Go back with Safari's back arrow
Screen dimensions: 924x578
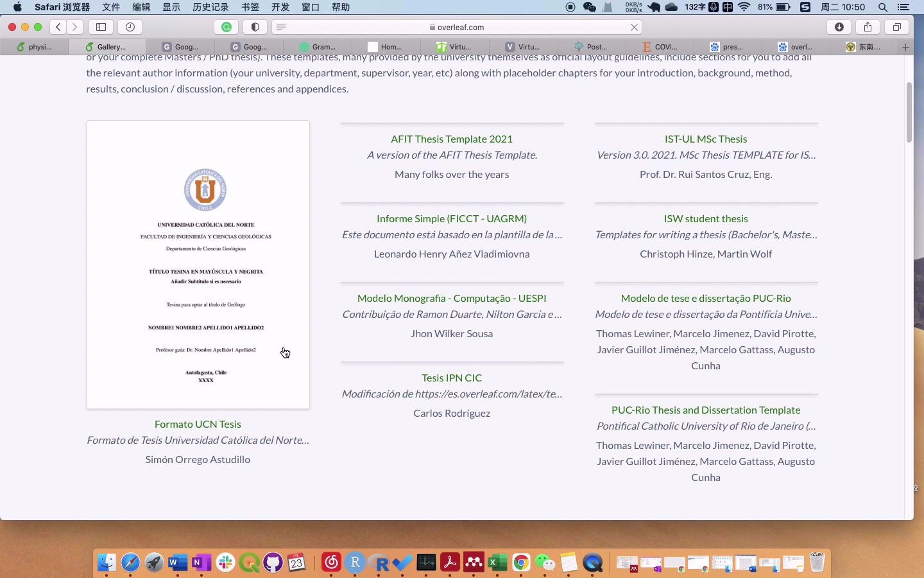click(58, 27)
